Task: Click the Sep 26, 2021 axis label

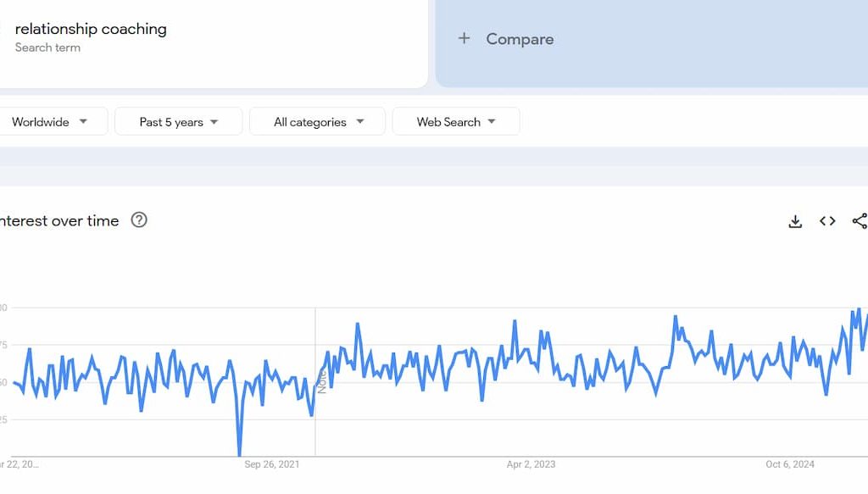Action: click(x=271, y=464)
